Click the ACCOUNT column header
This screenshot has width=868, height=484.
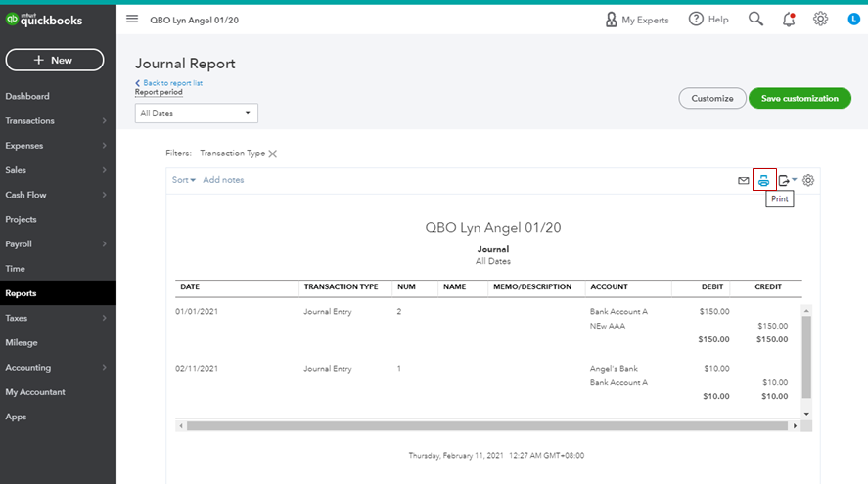click(609, 287)
